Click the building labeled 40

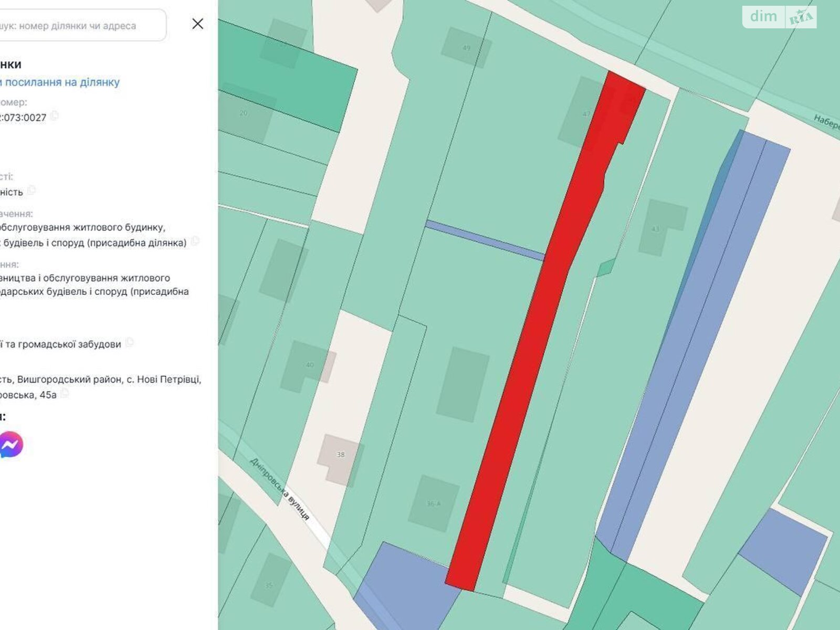click(309, 365)
